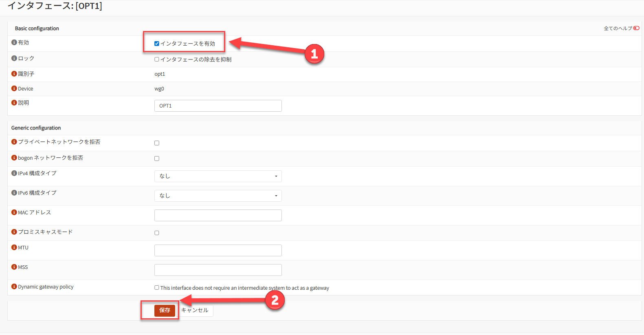This screenshot has height=335, width=644.
Task: Click the Dynamic gateway policy info icon
Action: point(14,287)
